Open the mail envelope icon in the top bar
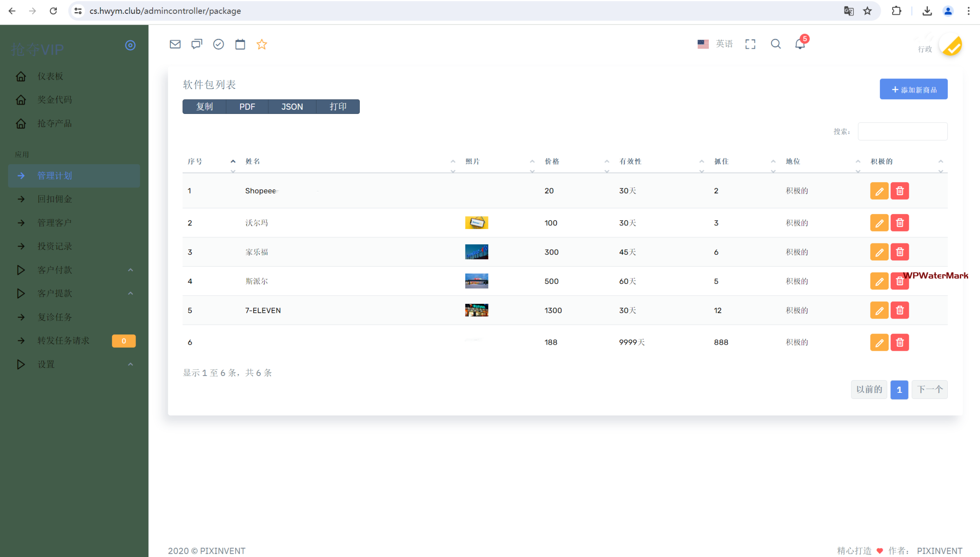This screenshot has height=557, width=980. pos(175,44)
